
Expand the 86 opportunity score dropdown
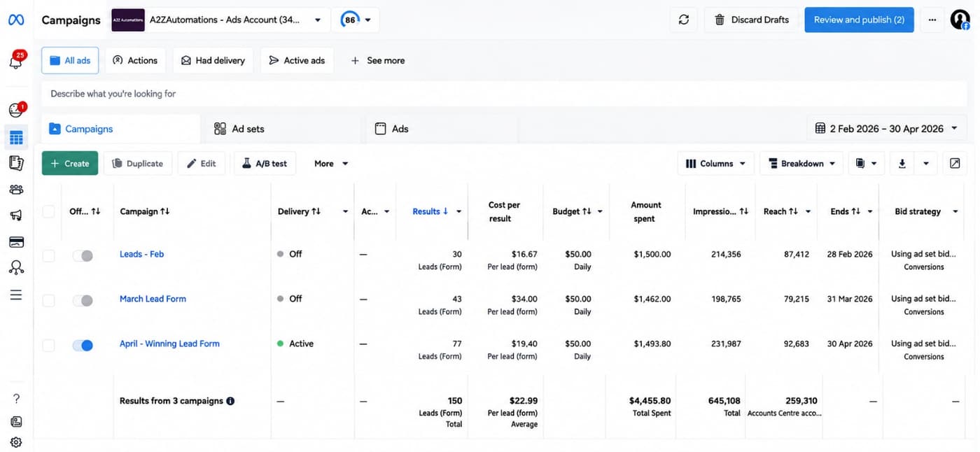tap(356, 20)
